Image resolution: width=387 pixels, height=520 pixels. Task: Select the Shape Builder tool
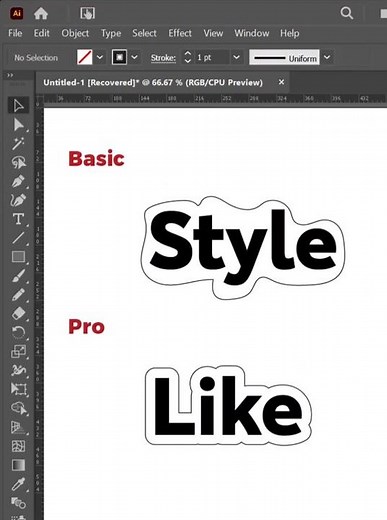click(18, 408)
